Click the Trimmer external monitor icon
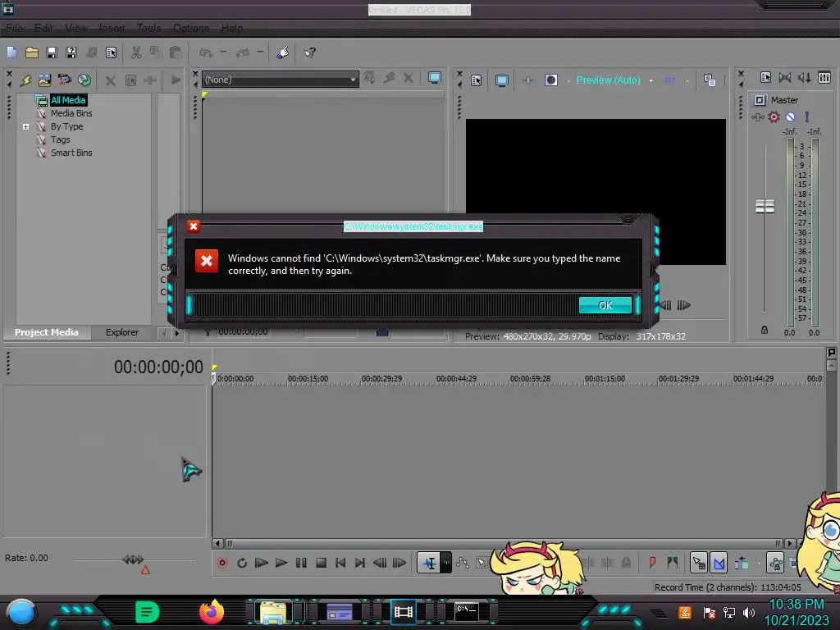Image resolution: width=840 pixels, height=630 pixels. pos(435,78)
